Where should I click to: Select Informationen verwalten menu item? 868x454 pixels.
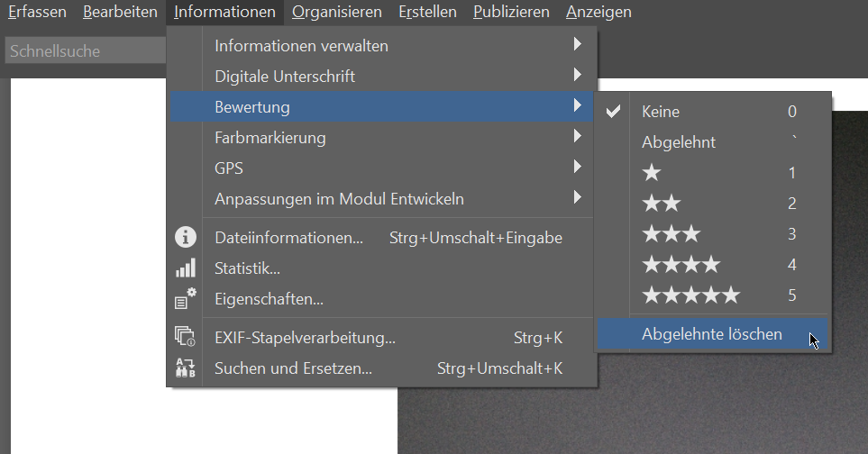point(382,46)
